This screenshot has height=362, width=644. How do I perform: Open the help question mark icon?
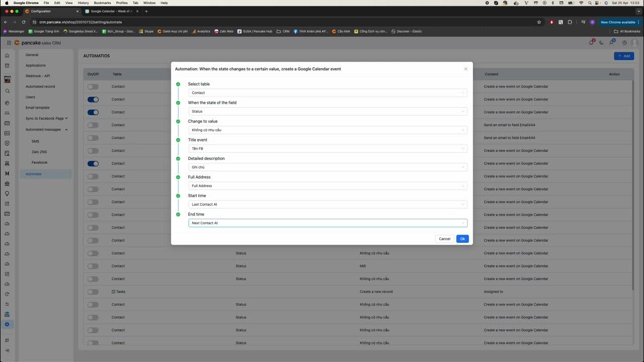coord(624,43)
